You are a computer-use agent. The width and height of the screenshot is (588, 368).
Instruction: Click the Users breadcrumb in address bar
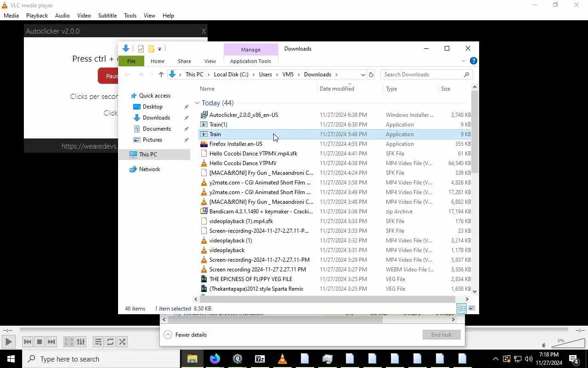coord(266,75)
